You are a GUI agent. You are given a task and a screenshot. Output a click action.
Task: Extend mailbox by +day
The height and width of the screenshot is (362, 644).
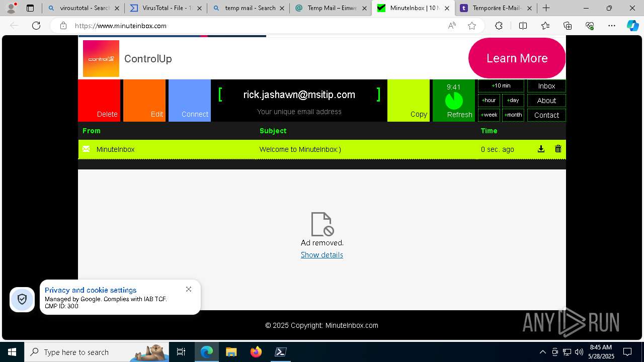513,101
